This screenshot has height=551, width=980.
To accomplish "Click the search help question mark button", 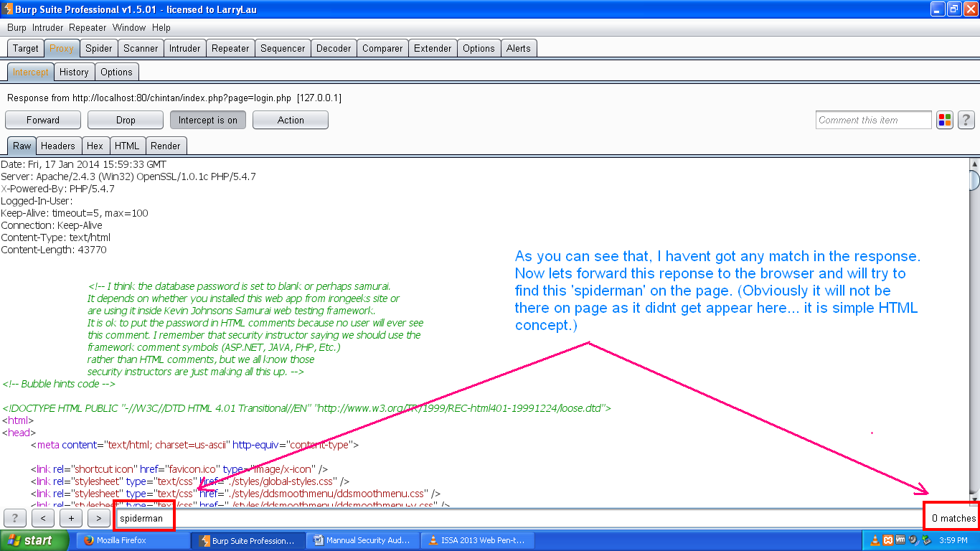I will [15, 518].
